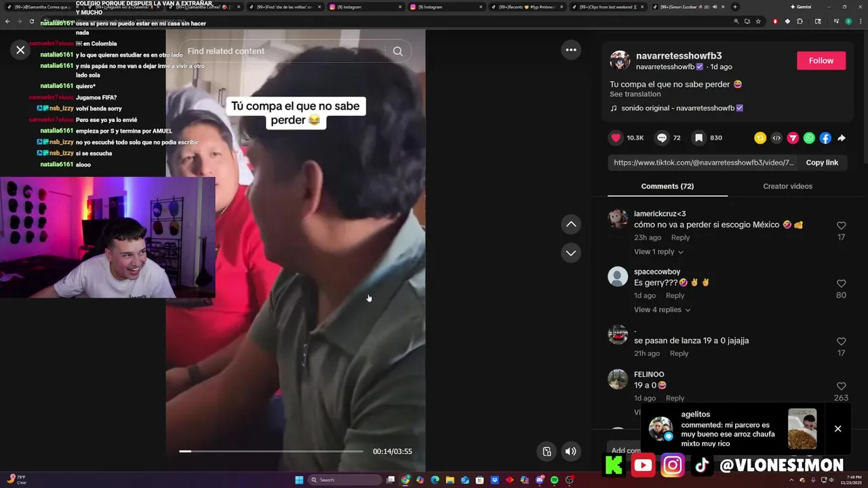Click the embed code icon
Image resolution: width=868 pixels, height=488 pixels.
[x=776, y=138]
